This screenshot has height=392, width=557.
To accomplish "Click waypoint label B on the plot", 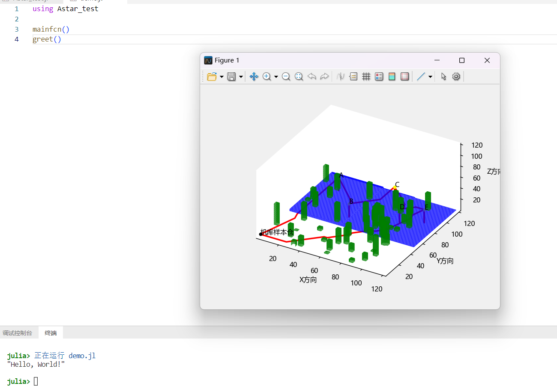I will coord(351,201).
